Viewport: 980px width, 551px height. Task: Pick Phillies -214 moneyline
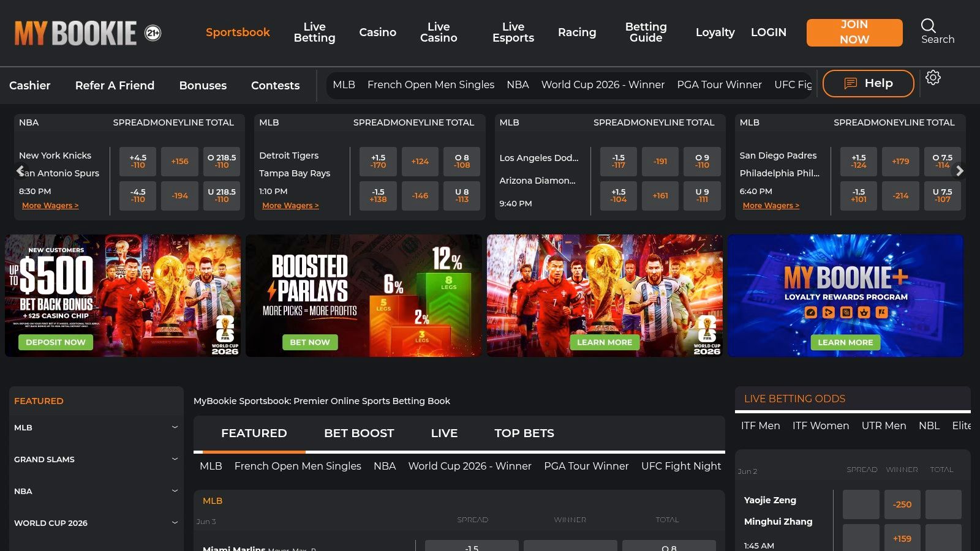900,196
